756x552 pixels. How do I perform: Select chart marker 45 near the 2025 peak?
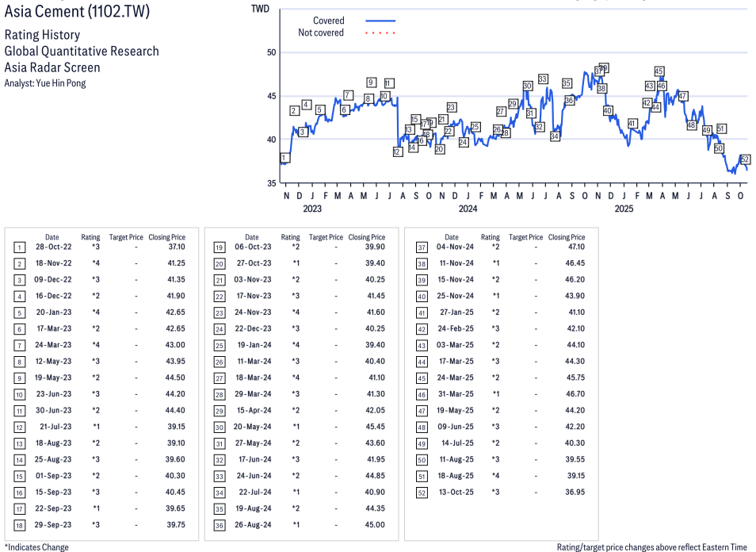click(659, 71)
